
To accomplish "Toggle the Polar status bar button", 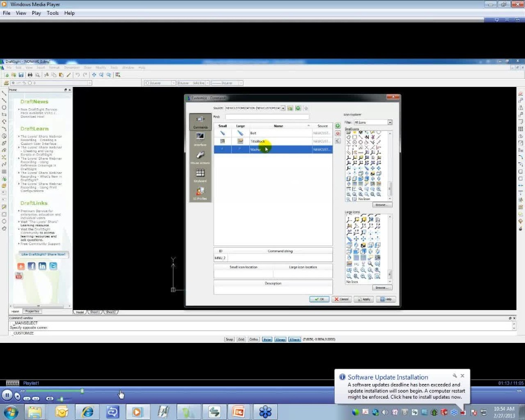I will click(x=267, y=339).
